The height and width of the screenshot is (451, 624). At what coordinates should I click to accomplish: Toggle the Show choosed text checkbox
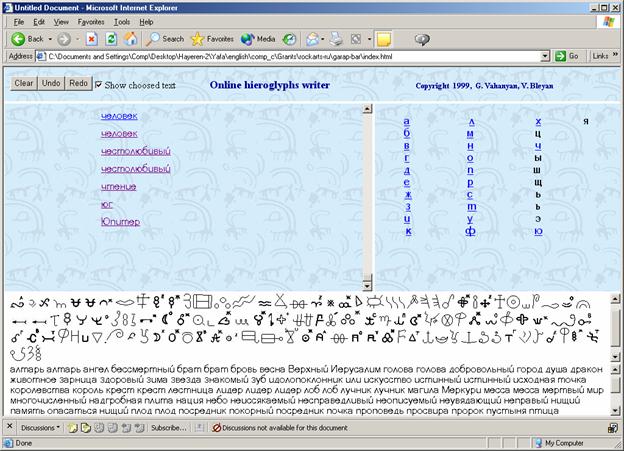(98, 85)
